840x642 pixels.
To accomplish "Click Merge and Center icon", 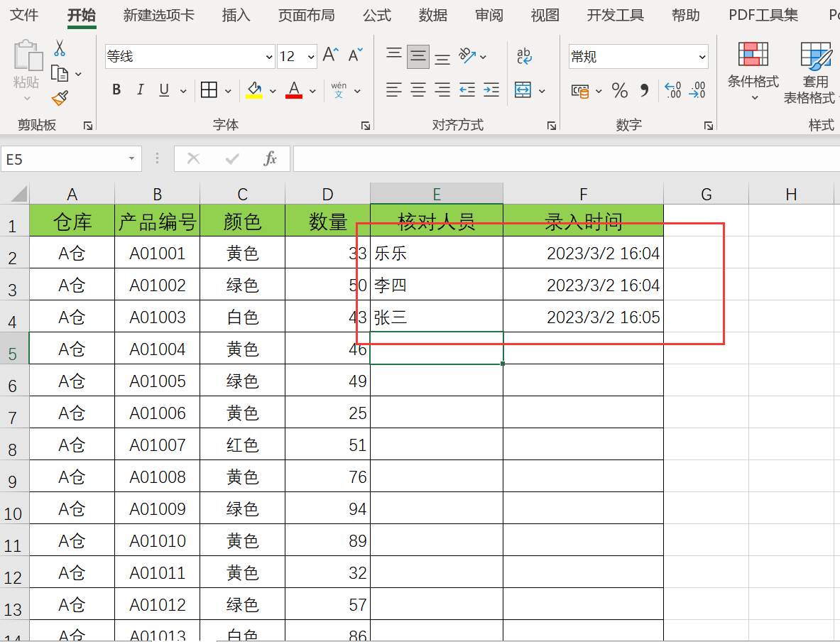I will [x=523, y=90].
